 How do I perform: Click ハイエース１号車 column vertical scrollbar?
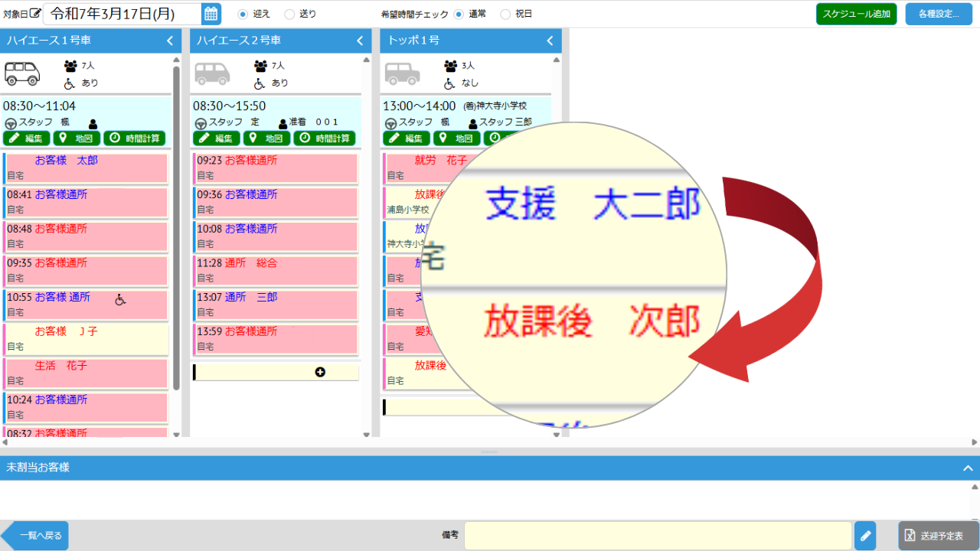point(176,230)
